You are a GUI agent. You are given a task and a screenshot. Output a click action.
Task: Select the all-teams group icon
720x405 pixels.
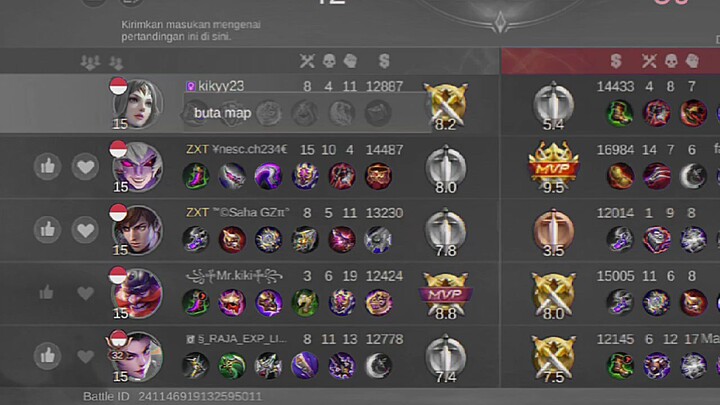pyautogui.click(x=90, y=62)
